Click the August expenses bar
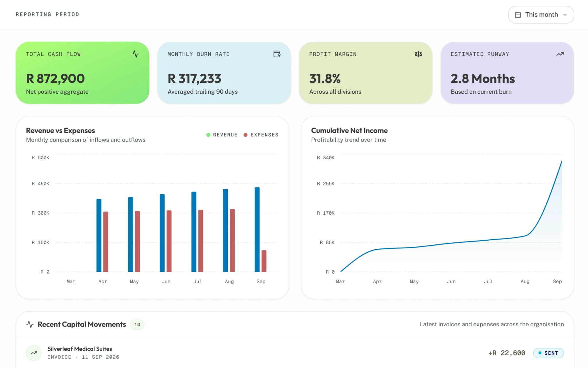The image size is (588, 368). pos(232,240)
